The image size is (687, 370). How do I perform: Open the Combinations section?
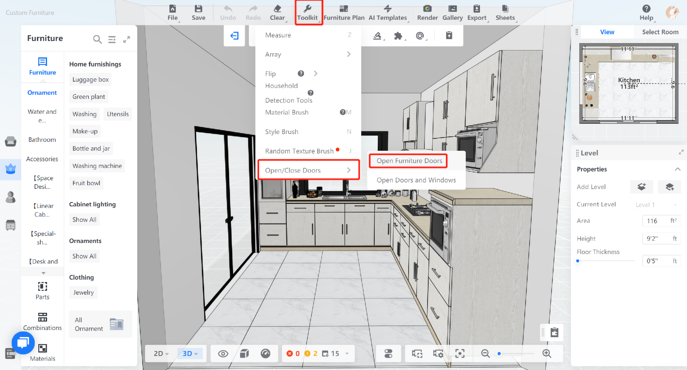(x=42, y=321)
